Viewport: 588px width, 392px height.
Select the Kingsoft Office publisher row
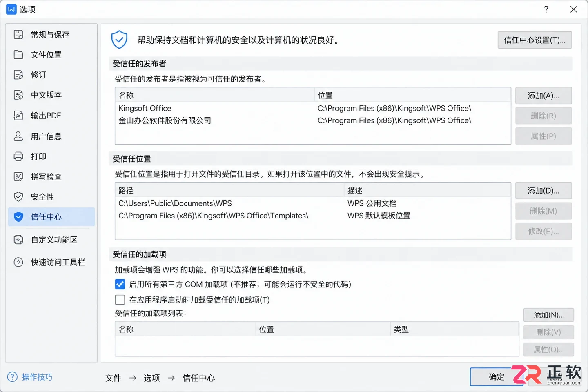point(313,108)
